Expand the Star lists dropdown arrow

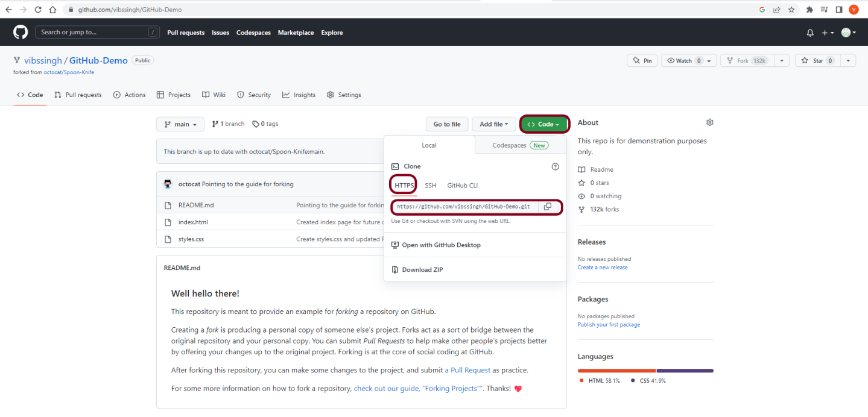[848, 61]
